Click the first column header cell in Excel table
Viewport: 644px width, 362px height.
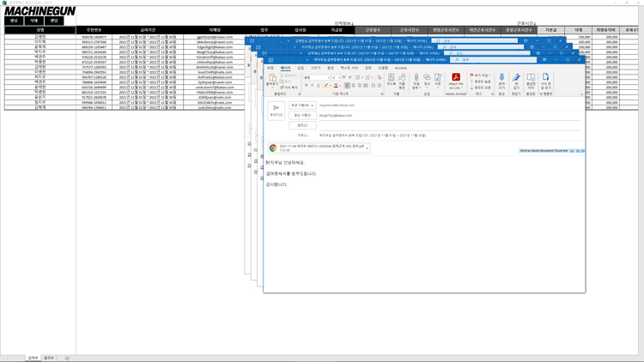tap(39, 30)
